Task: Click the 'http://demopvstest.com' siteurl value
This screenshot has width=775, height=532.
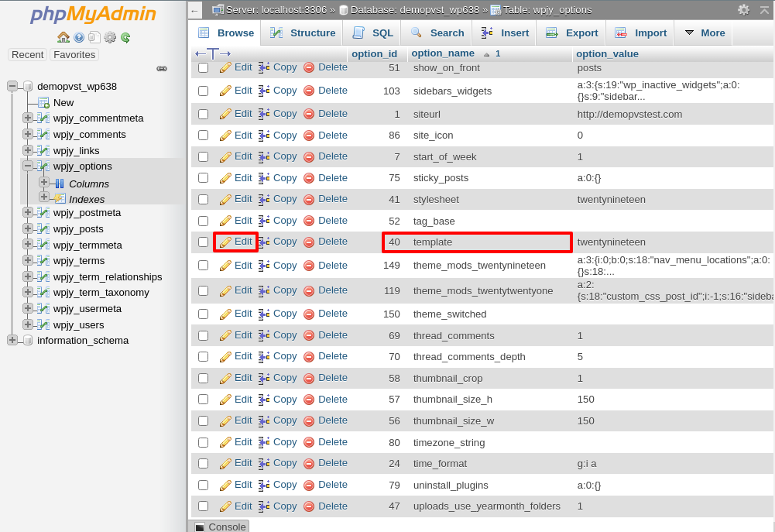Action: coord(629,115)
